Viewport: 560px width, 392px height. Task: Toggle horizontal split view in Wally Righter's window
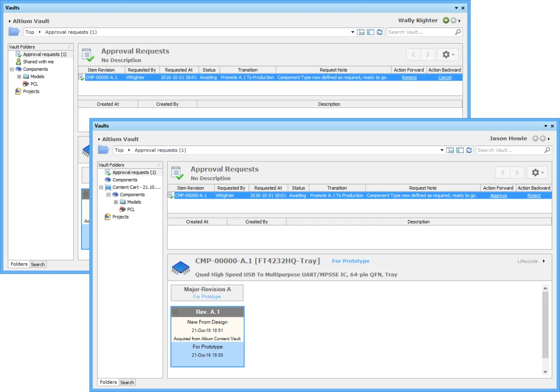tap(361, 32)
